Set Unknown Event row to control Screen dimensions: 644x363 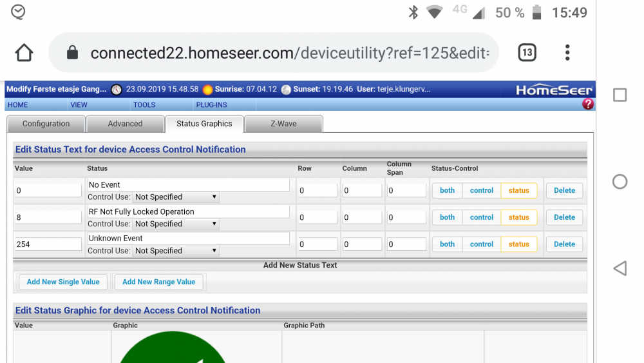tap(481, 244)
